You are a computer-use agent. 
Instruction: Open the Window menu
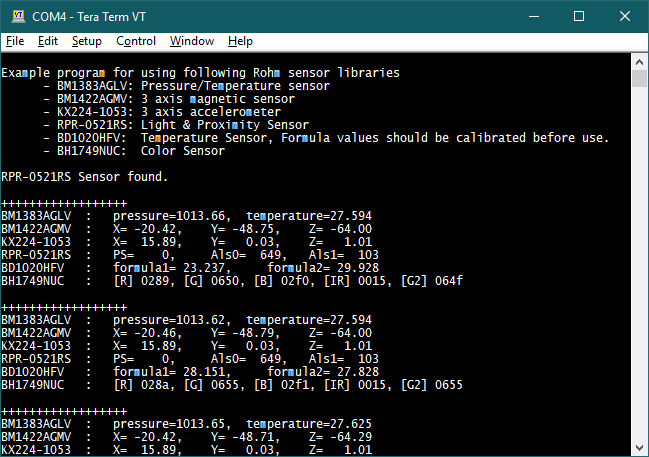191,41
